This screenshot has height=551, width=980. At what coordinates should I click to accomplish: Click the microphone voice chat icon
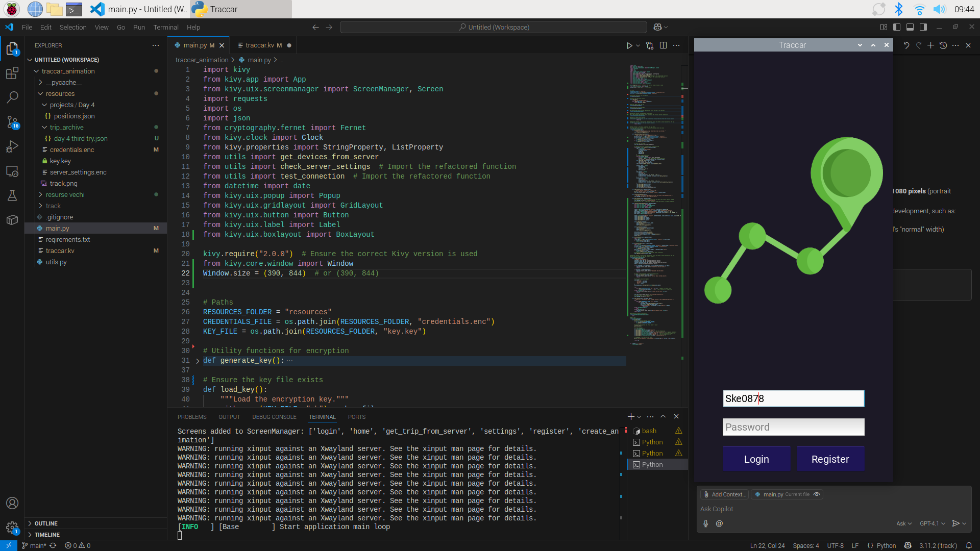[705, 523]
